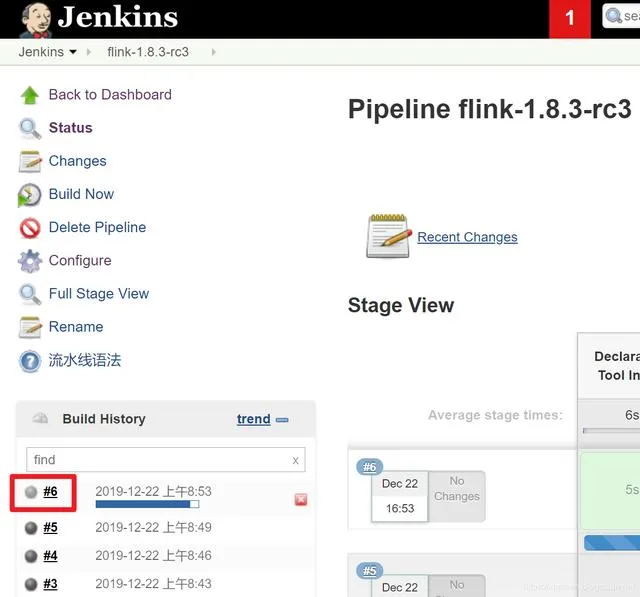
Task: Click the Build Now clock icon
Action: [x=29, y=195]
